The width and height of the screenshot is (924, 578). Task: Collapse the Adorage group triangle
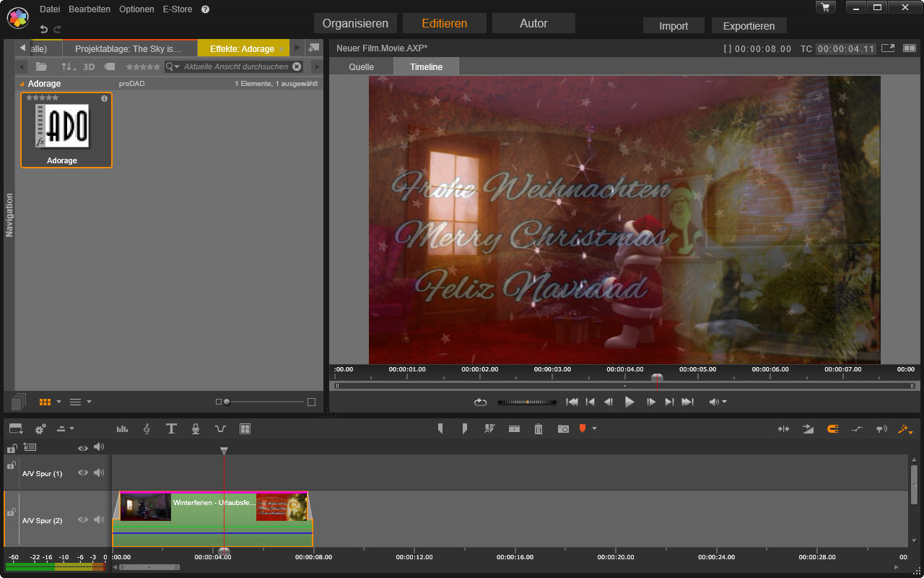pyautogui.click(x=22, y=84)
